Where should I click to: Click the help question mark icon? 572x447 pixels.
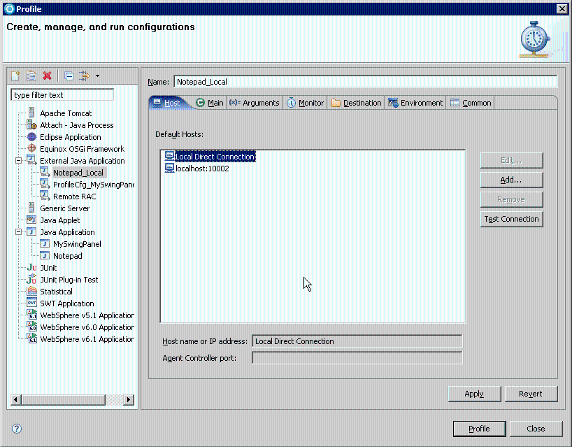17,428
